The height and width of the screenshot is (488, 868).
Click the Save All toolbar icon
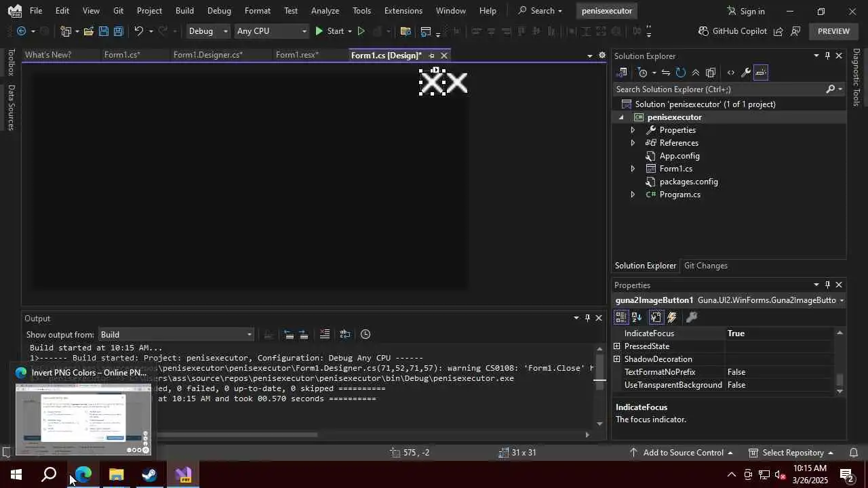coord(118,31)
